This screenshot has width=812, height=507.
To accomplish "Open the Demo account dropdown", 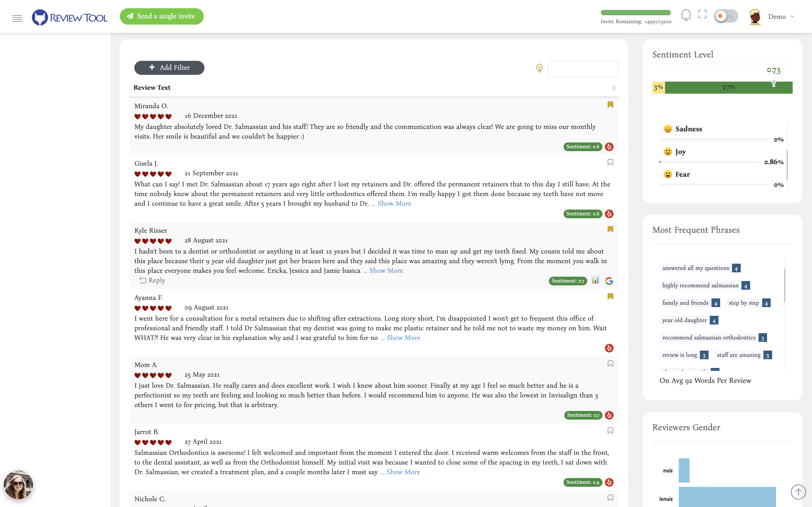I will click(x=781, y=16).
